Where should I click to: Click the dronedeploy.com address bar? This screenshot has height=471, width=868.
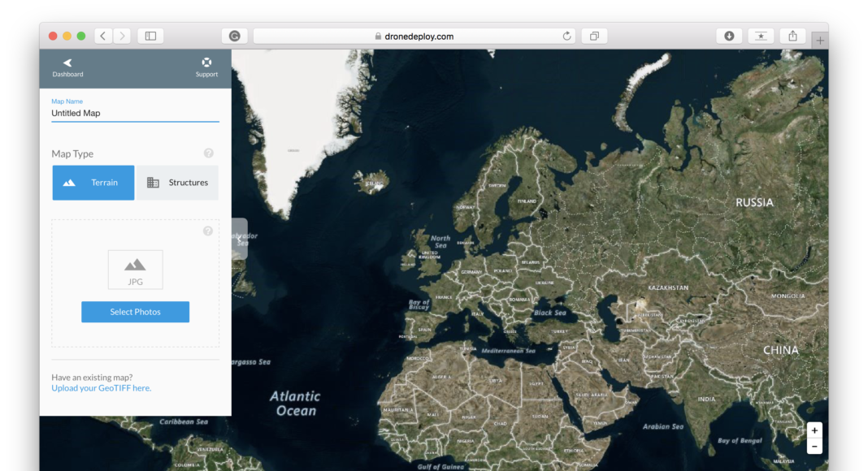414,36
